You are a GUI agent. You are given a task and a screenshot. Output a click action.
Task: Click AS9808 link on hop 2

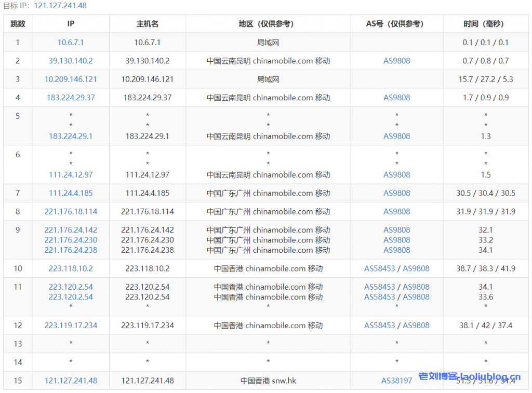(396, 61)
